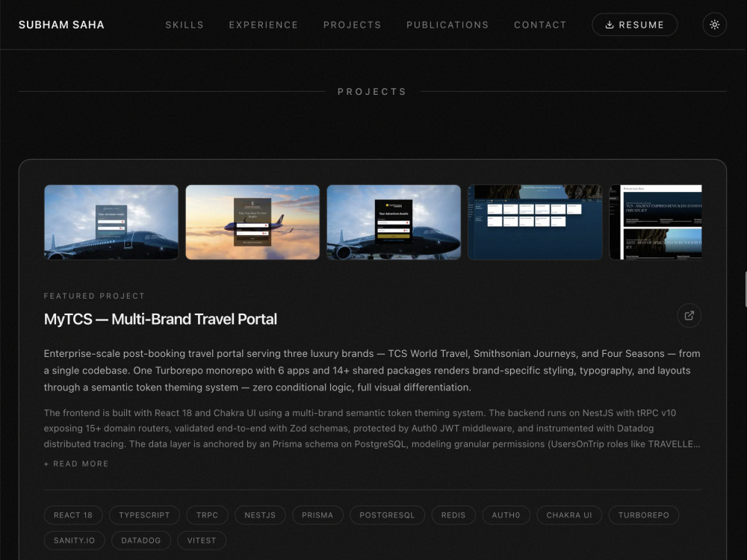Select the React 18 tag
The height and width of the screenshot is (560, 747).
[73, 515]
